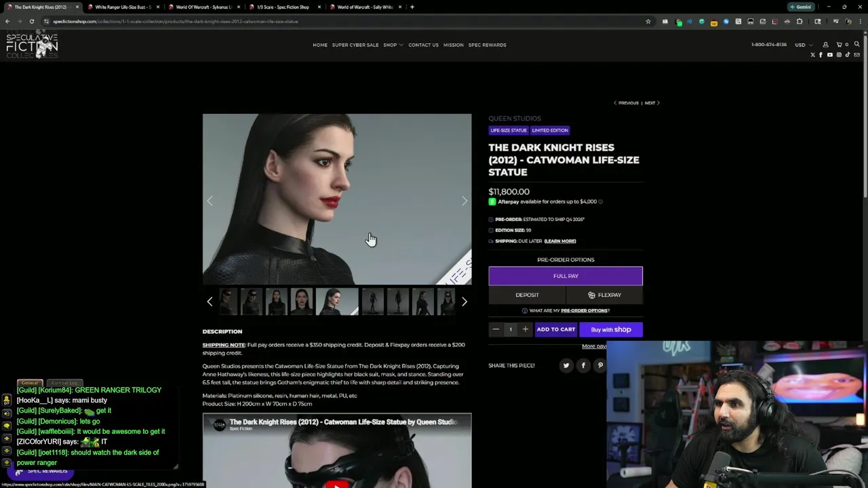
Task: Select the highlighted face-profile thumbnail
Action: (x=337, y=302)
